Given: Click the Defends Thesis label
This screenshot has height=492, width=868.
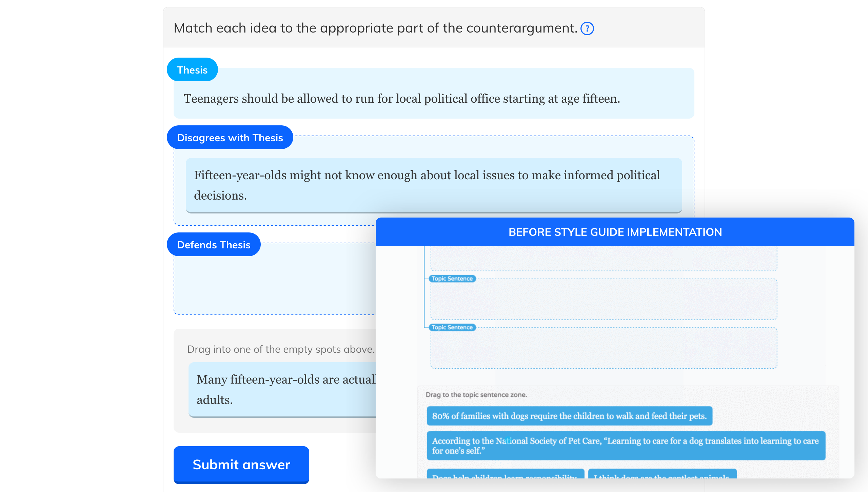Looking at the screenshot, I should [x=214, y=245].
